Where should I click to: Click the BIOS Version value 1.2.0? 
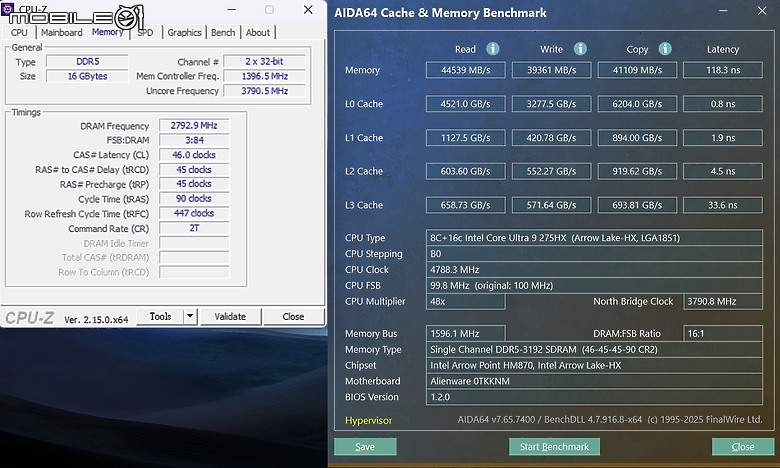(x=594, y=397)
